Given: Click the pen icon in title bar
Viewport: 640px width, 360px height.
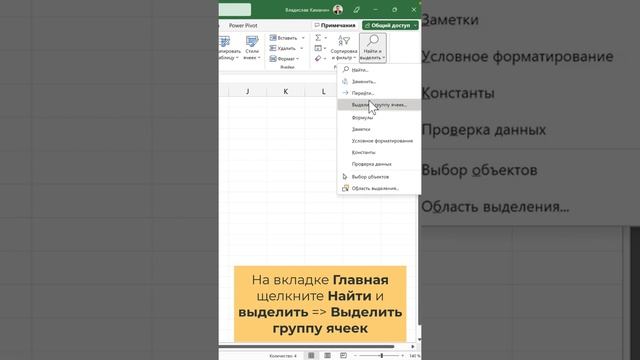Looking at the screenshot, I should 356,9.
